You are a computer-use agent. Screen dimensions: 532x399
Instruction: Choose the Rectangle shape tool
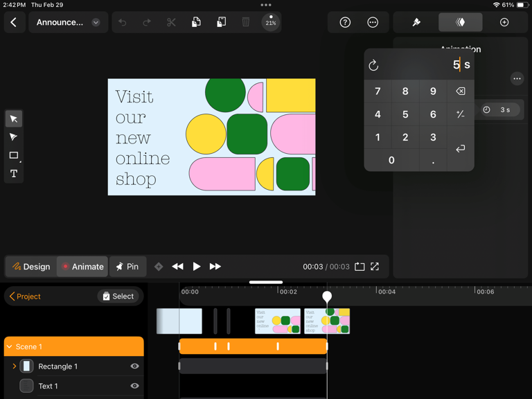(x=14, y=155)
